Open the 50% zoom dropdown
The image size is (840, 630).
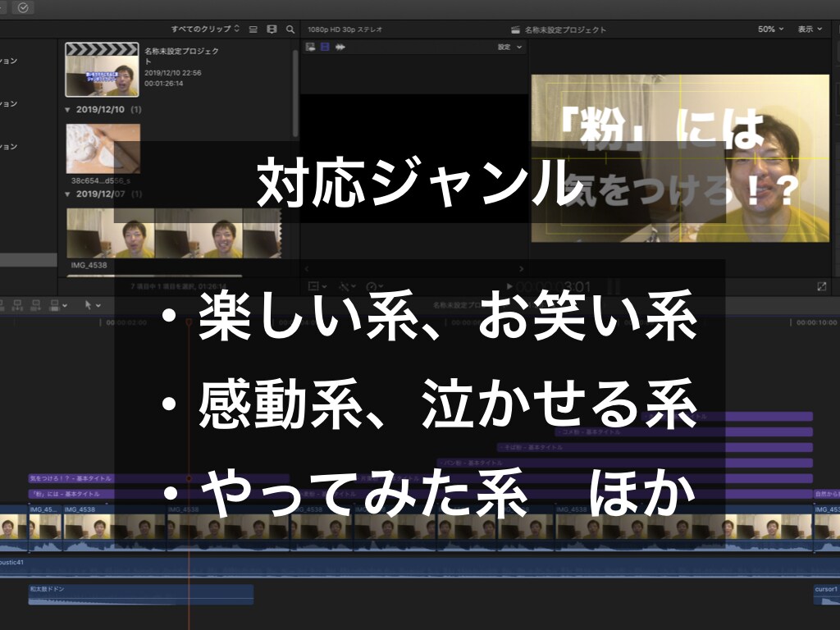tap(770, 29)
